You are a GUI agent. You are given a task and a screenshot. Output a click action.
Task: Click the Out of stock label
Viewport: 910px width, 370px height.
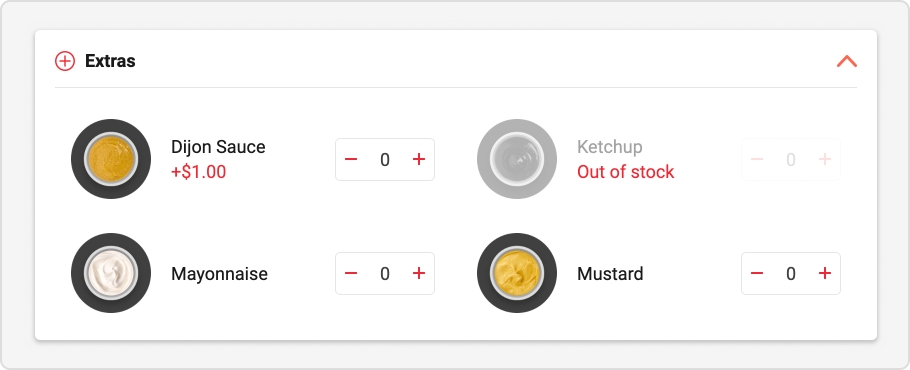pyautogui.click(x=626, y=172)
